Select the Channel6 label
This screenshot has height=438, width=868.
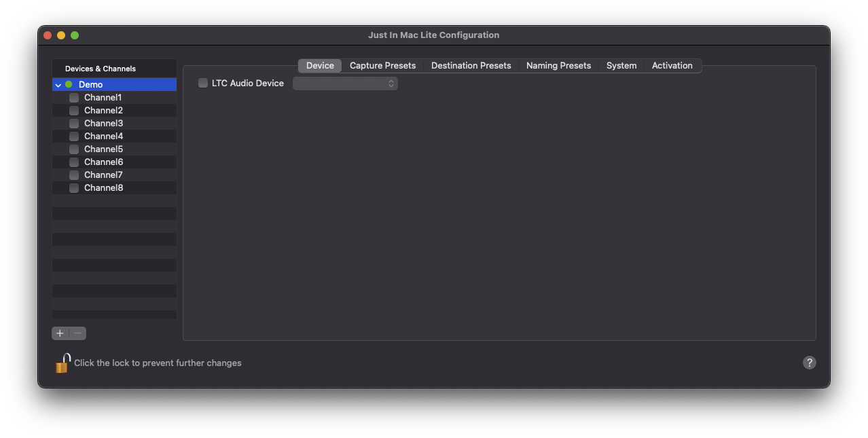point(103,162)
